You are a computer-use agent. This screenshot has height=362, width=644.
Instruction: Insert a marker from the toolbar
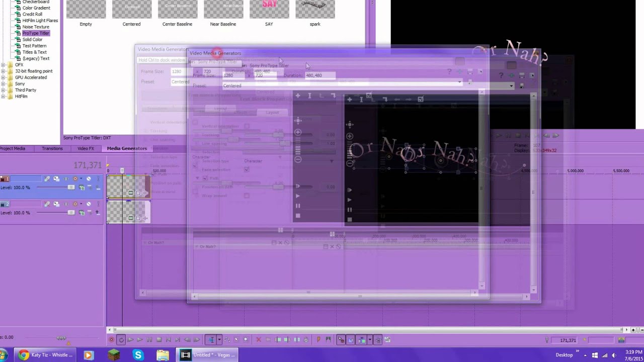318,340
